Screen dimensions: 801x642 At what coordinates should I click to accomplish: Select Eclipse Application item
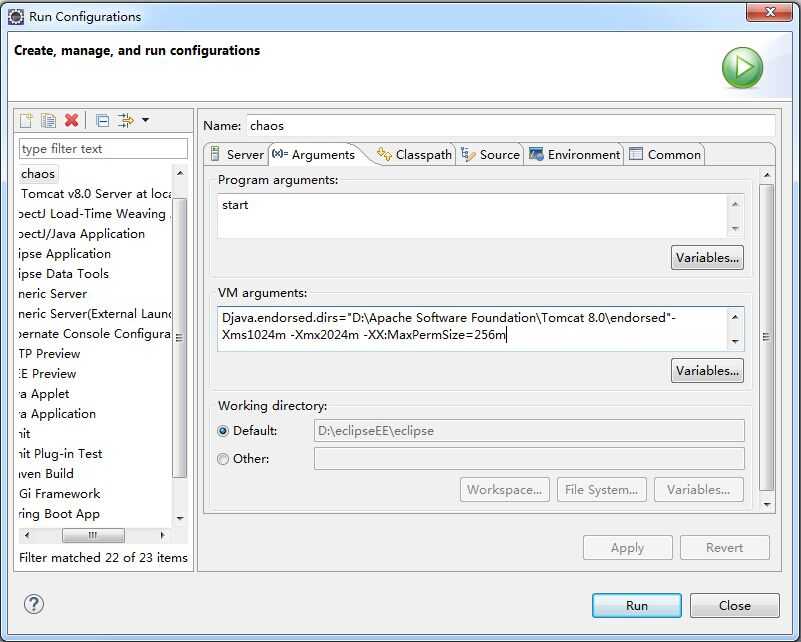pos(65,253)
